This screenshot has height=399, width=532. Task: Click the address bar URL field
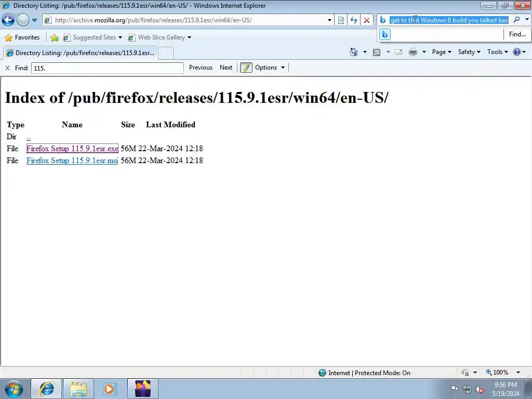[185, 20]
